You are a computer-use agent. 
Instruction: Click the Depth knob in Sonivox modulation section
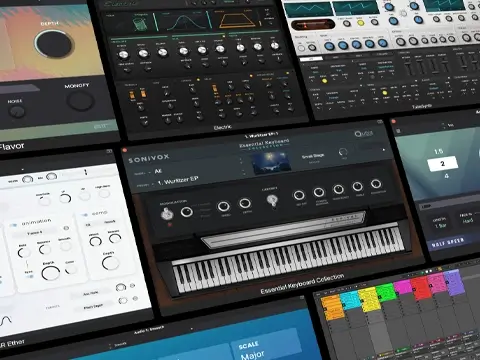coord(245,203)
